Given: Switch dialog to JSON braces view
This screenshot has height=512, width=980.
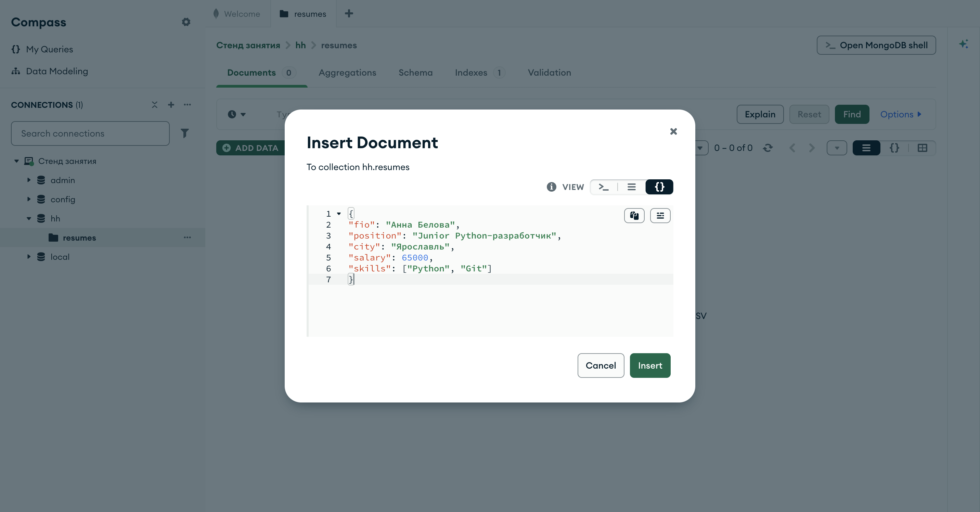Looking at the screenshot, I should tap(659, 187).
